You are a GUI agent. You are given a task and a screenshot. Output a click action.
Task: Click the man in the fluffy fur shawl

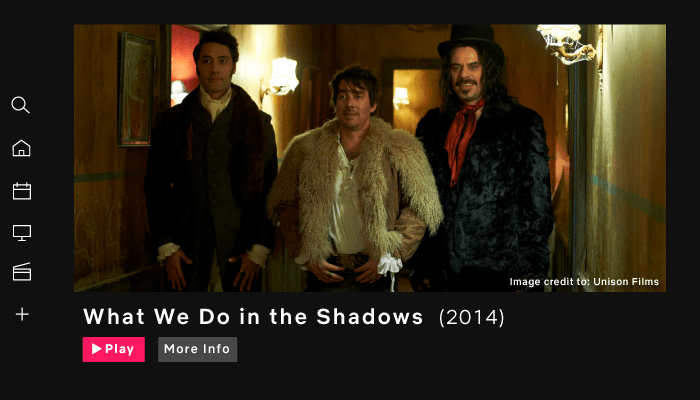coord(354,179)
